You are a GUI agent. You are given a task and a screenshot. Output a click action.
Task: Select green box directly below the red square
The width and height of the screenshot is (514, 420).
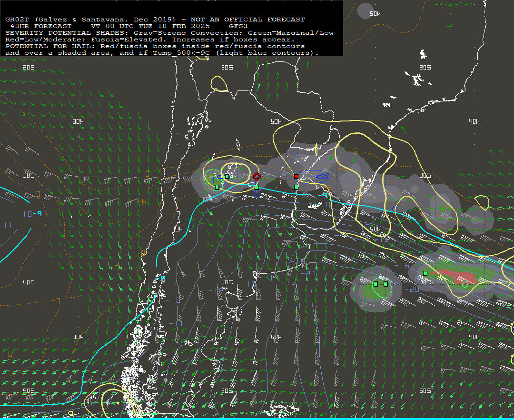(x=297, y=187)
